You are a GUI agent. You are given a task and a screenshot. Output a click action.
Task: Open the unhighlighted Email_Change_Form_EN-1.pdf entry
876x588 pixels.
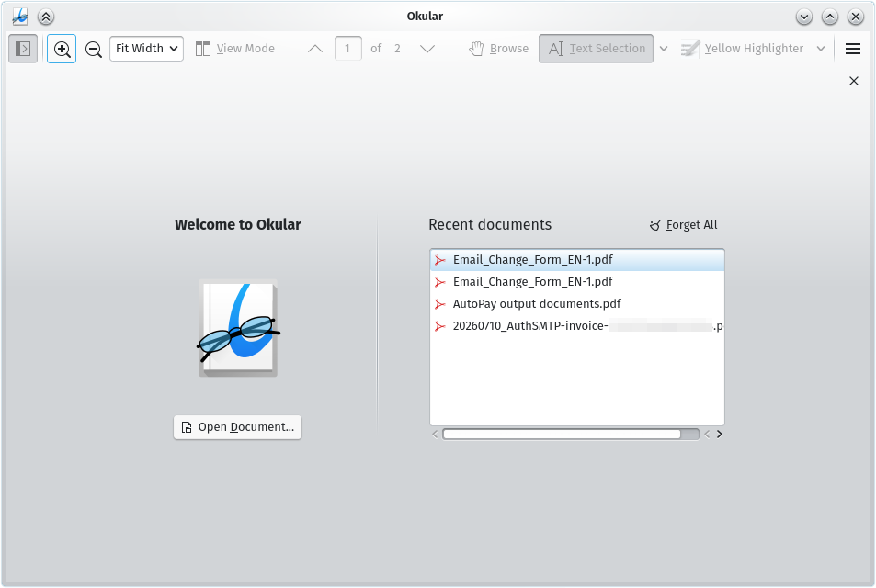[x=577, y=281]
